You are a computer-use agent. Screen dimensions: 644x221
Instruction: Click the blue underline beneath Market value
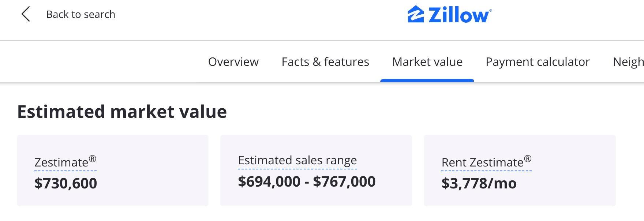(427, 80)
